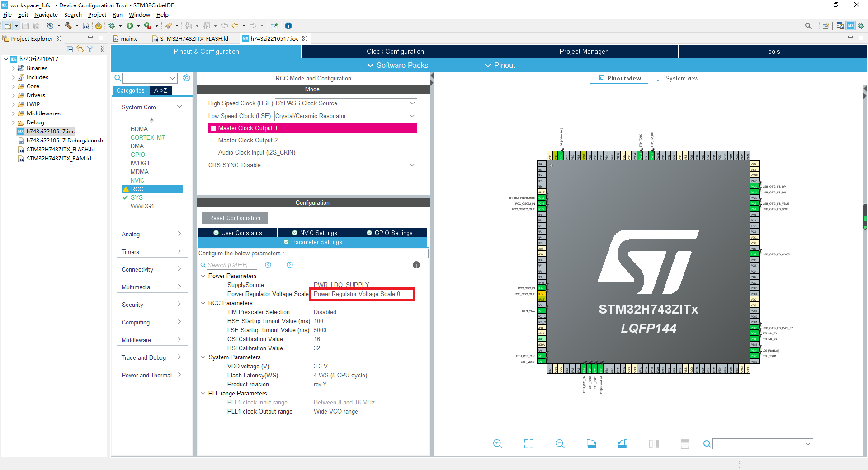Select the Build hammer tool

click(x=68, y=26)
